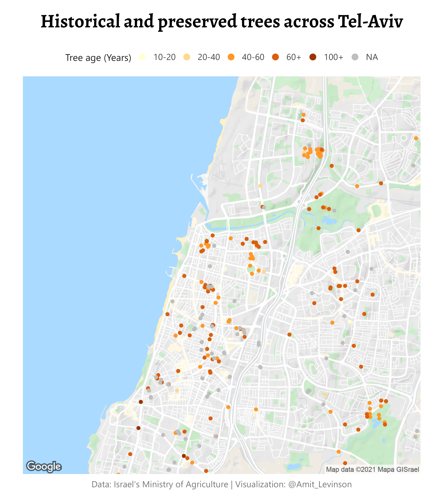Screen dimensions: 441x504
Task: Click the gray NA legend dot
Action: tap(355, 57)
